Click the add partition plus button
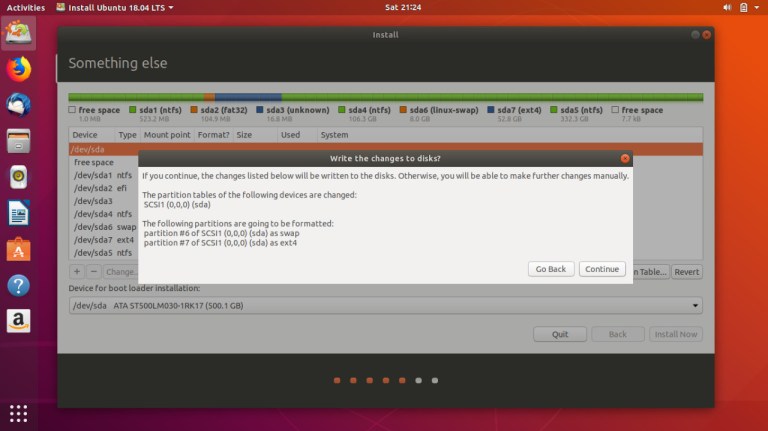768x431 pixels. pyautogui.click(x=77, y=271)
